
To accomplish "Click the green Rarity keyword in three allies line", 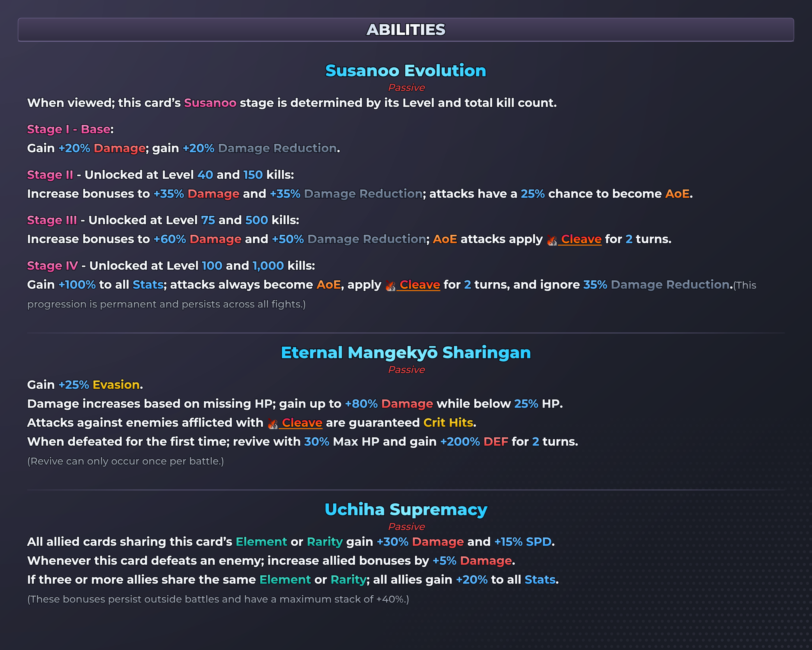I will pyautogui.click(x=348, y=580).
